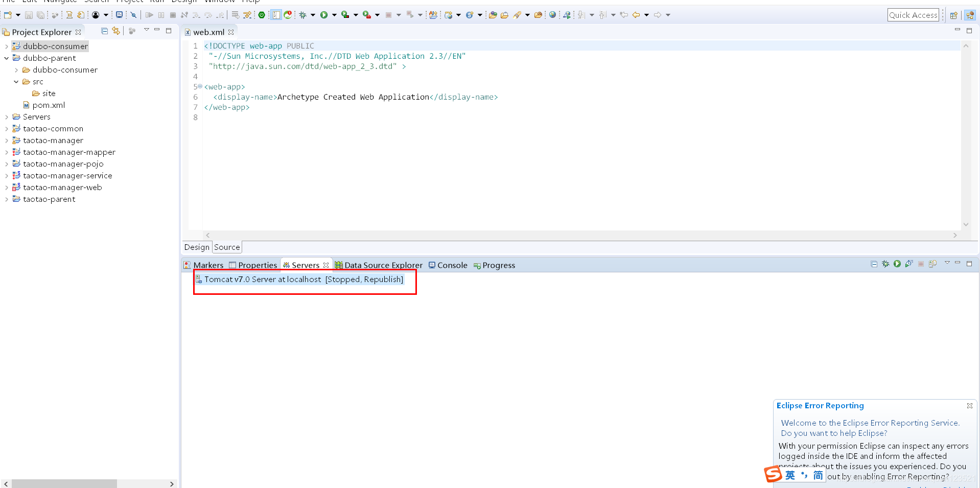The height and width of the screenshot is (488, 980).
Task: Open Project Explorer View Menu triangle
Action: pos(147,30)
